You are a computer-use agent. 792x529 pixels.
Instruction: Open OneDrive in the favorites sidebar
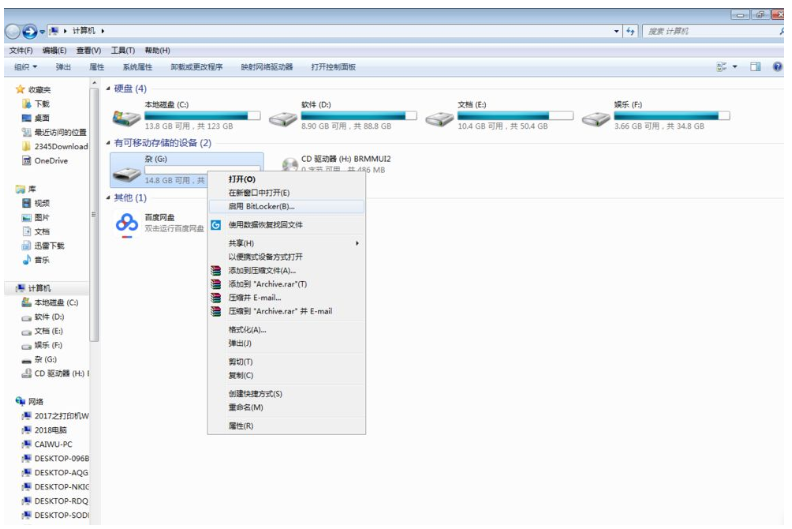pyautogui.click(x=50, y=160)
